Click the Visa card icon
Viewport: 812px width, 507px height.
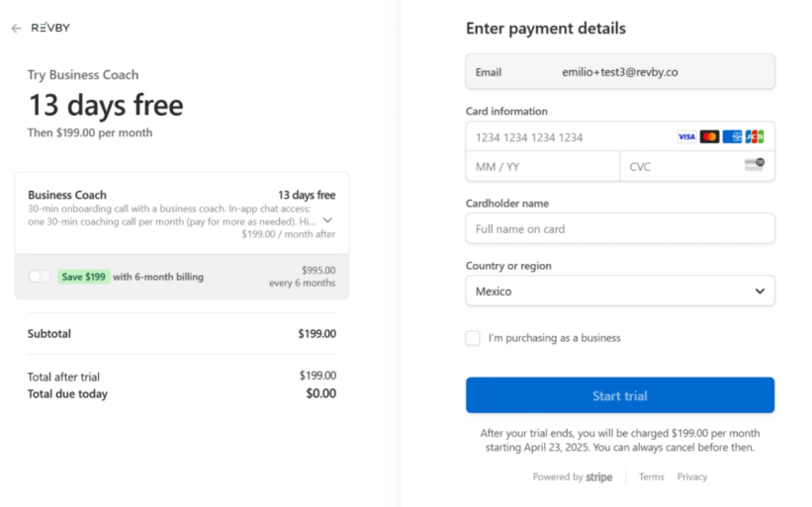coord(686,136)
